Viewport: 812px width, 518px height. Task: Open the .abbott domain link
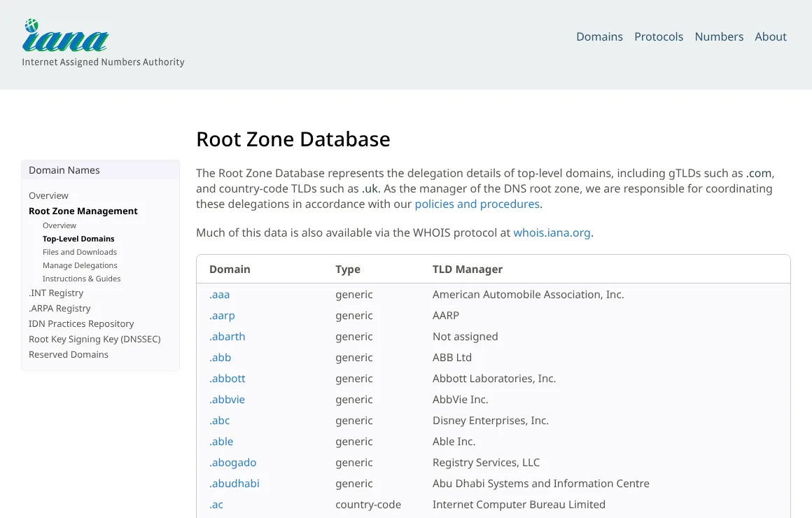click(x=227, y=379)
